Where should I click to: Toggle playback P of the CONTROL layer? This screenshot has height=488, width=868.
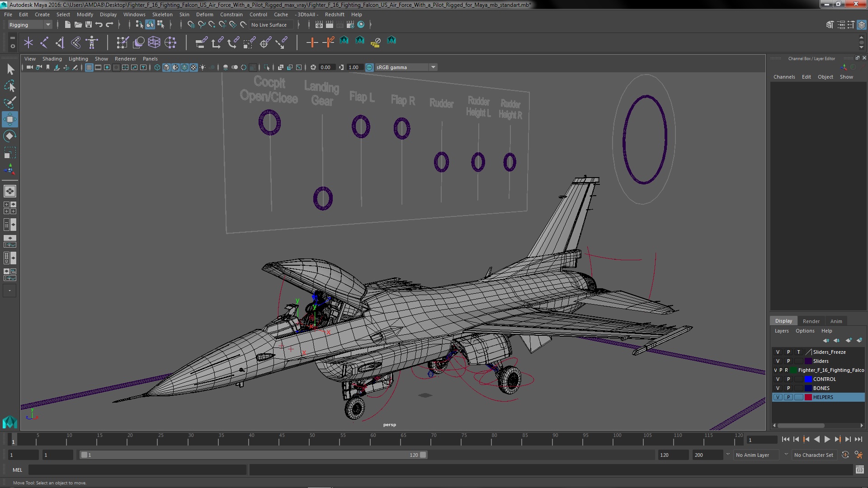coord(788,379)
